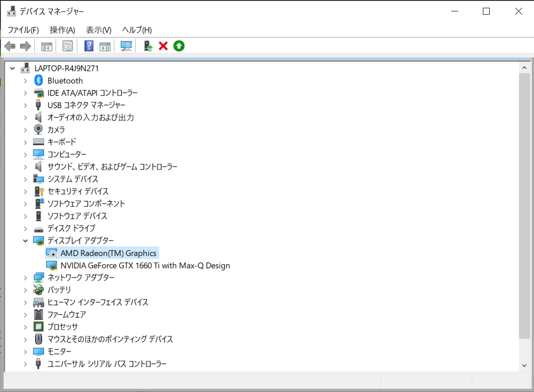Image resolution: width=534 pixels, height=392 pixels.
Task: Expand ユニバーサル シリアル バス コントローラー category
Action: pyautogui.click(x=26, y=364)
